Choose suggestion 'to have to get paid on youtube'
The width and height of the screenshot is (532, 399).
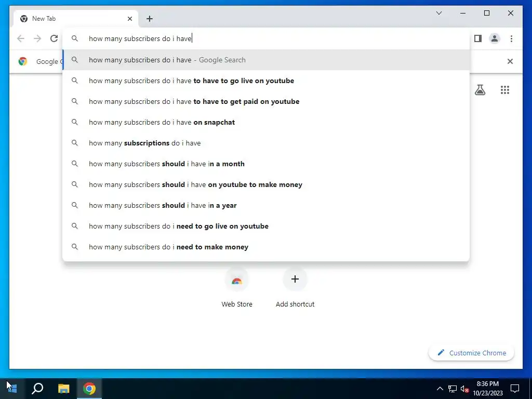266,101
